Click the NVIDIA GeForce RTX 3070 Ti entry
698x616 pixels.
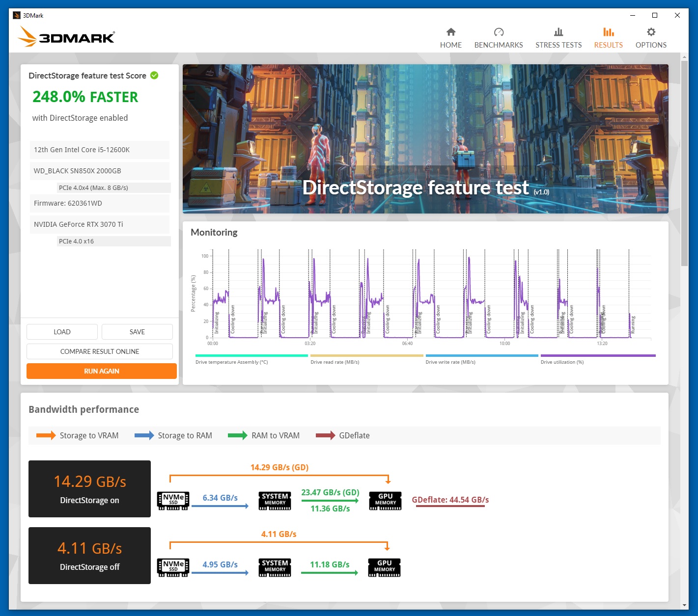pos(100,224)
